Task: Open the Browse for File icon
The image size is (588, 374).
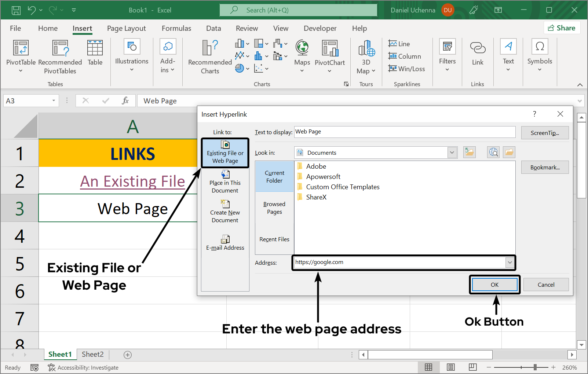Action: point(509,152)
